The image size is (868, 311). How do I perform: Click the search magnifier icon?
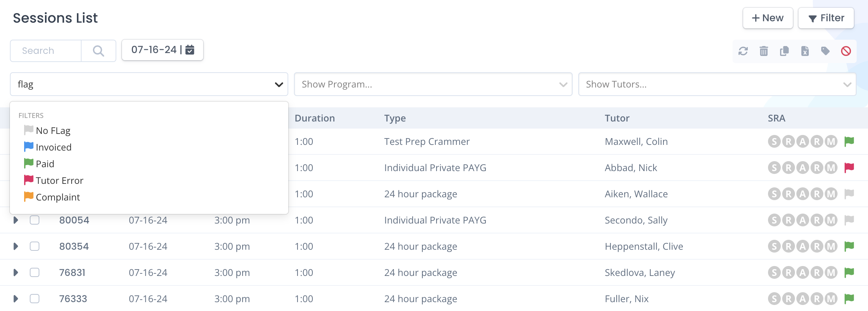pos(99,51)
